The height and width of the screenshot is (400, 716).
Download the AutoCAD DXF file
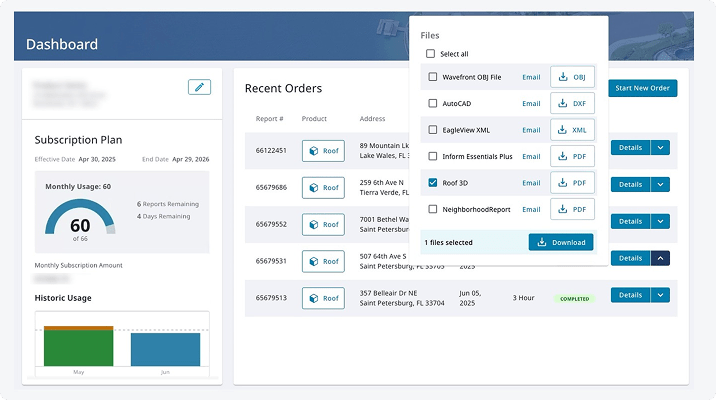572,103
